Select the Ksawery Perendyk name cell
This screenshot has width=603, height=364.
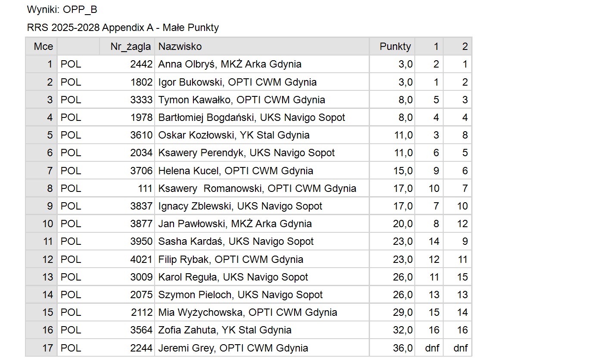(262, 153)
